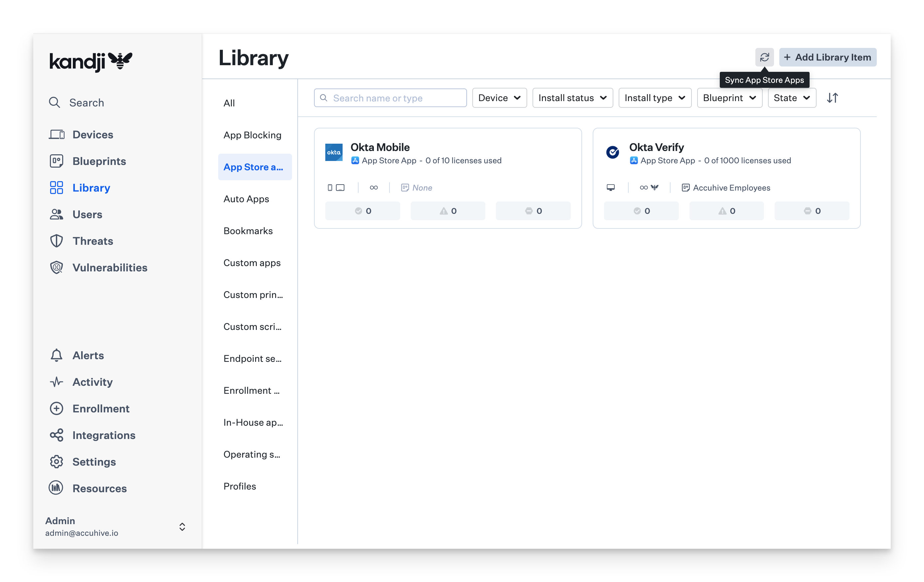Viewport: 924px width, 582px height.
Task: Click the Sync App Store Apps refresh icon
Action: click(x=764, y=57)
